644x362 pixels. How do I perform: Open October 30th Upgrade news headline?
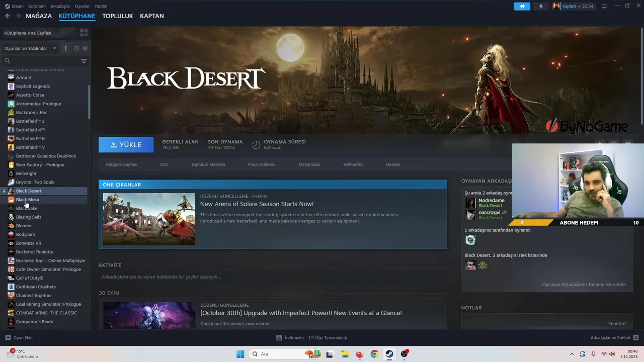click(301, 313)
